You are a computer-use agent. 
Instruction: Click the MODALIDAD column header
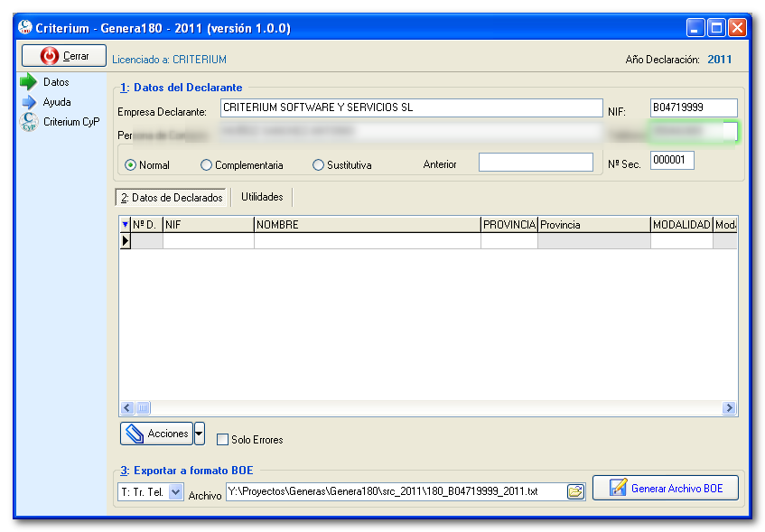(682, 225)
